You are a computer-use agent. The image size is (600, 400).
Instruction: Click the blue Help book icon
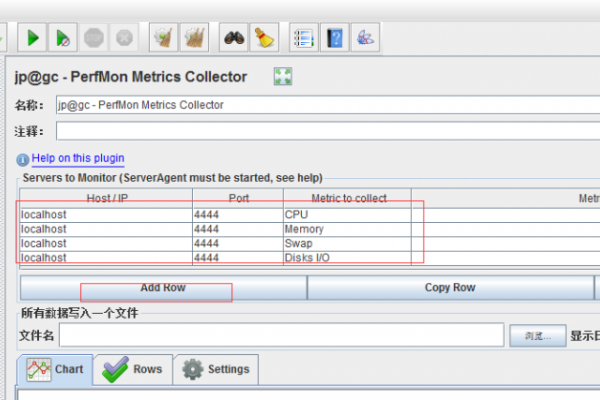point(335,39)
